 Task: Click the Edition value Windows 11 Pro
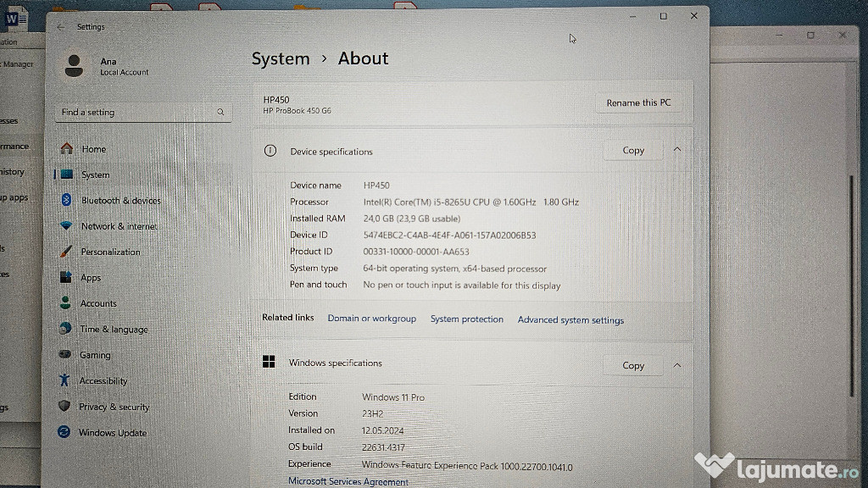393,397
